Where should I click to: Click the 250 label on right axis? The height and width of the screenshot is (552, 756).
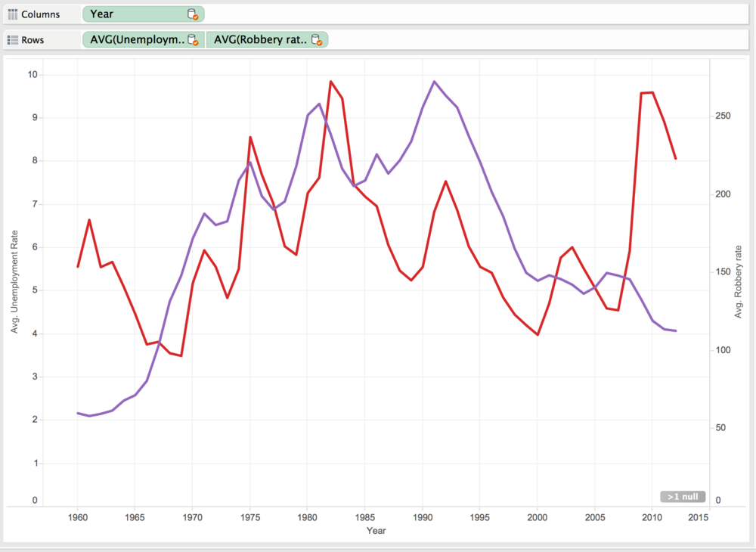[723, 116]
